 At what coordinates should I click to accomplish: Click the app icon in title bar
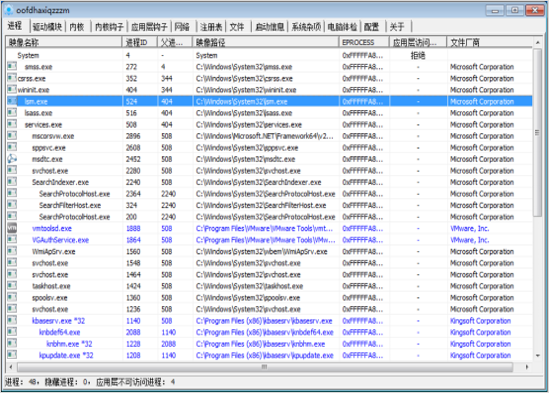[8, 10]
